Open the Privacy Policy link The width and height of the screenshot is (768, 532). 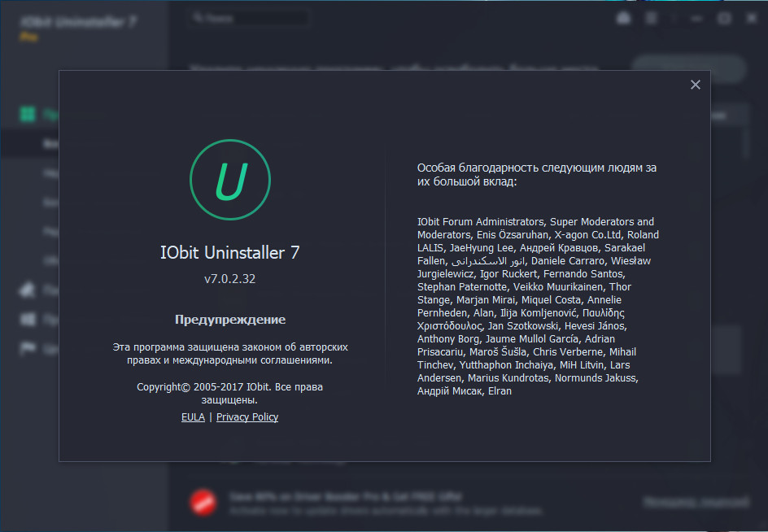(x=247, y=416)
